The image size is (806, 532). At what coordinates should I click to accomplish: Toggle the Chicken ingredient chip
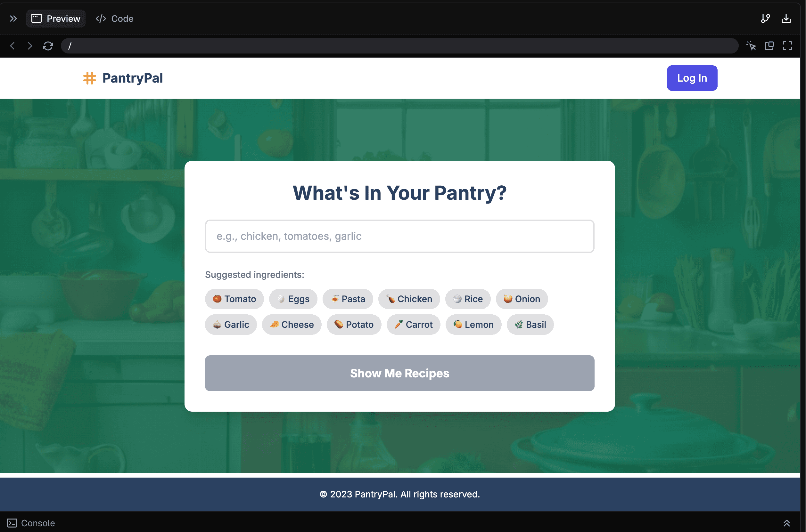409,299
